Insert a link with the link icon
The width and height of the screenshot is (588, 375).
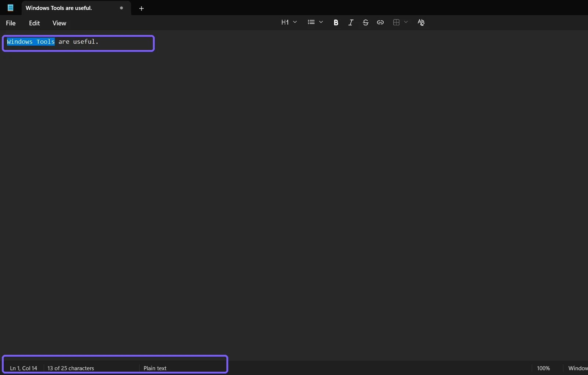pyautogui.click(x=380, y=22)
